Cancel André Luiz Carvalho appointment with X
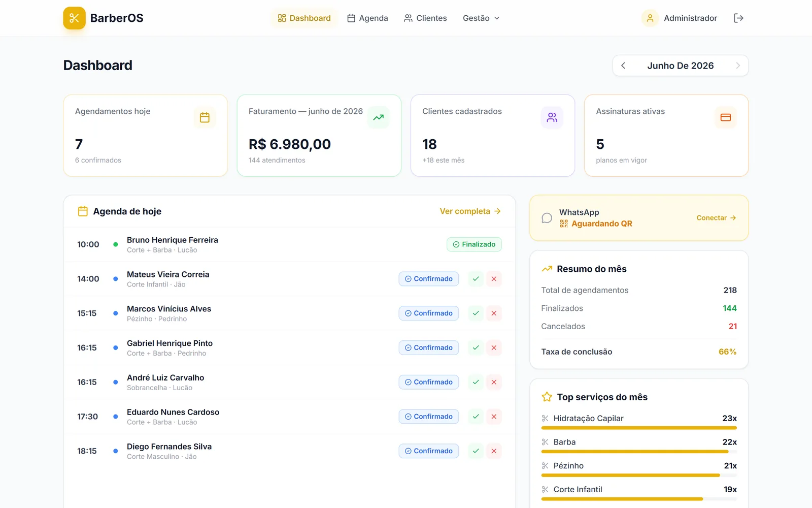Screen dimensions: 812x508 click(494, 382)
